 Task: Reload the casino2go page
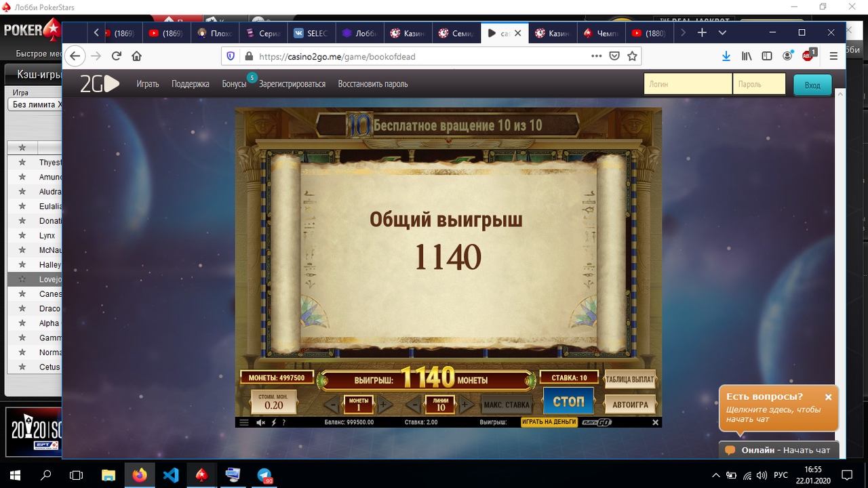(116, 56)
